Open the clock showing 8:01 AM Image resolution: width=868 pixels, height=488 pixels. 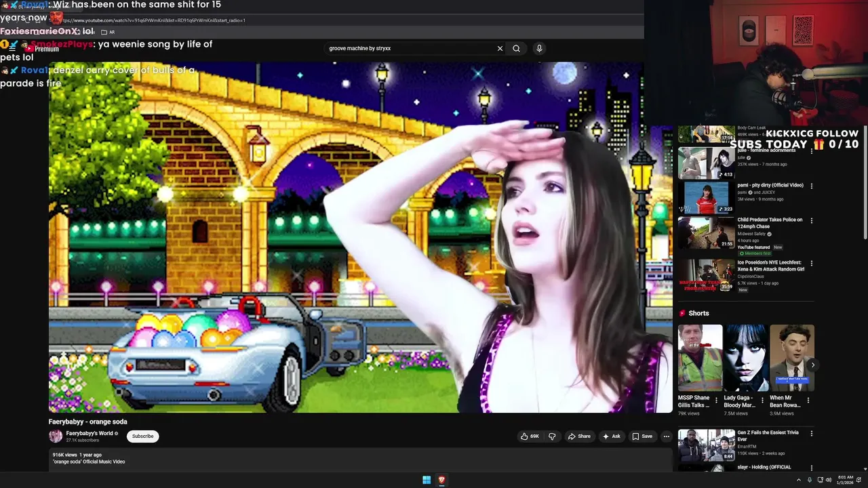coord(846,480)
